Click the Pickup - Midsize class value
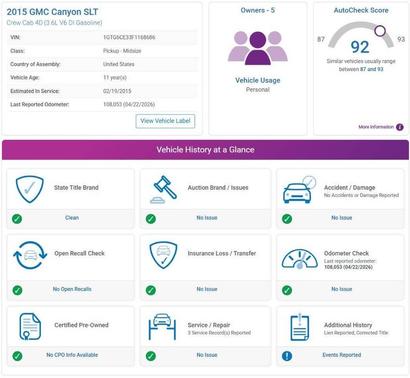 pyautogui.click(x=122, y=51)
